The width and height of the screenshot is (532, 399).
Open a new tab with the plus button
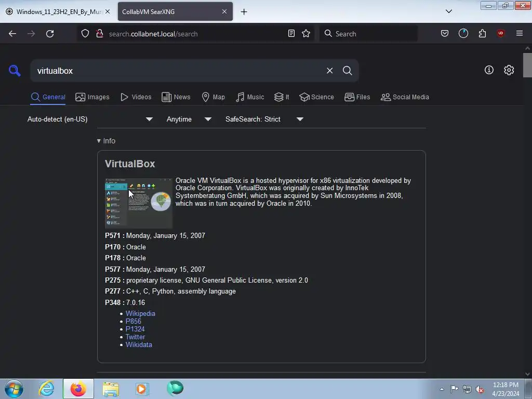pos(244,12)
